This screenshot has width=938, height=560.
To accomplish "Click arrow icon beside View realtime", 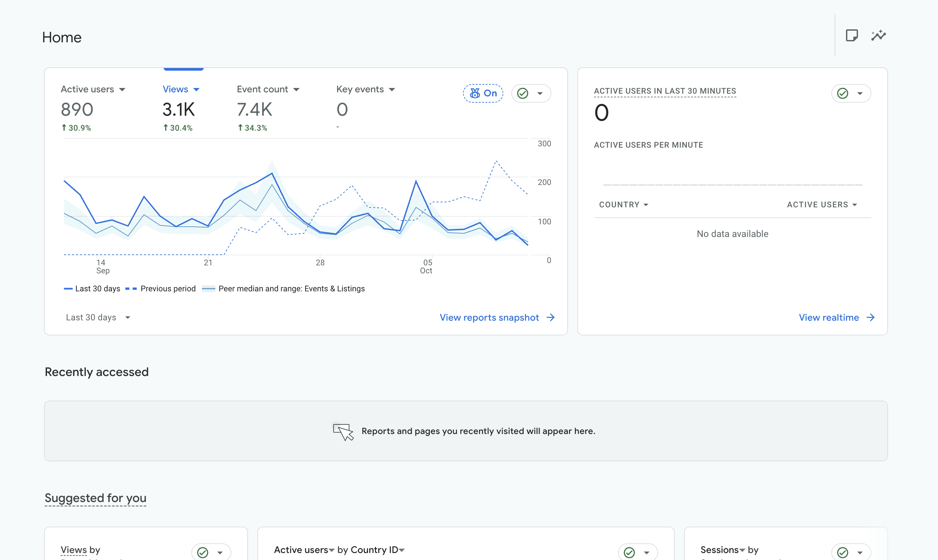I will [x=870, y=317].
